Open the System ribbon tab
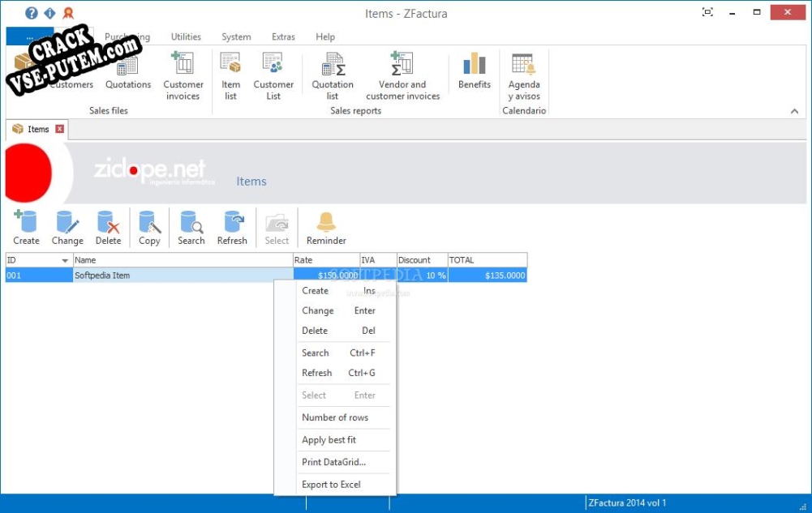 [236, 36]
